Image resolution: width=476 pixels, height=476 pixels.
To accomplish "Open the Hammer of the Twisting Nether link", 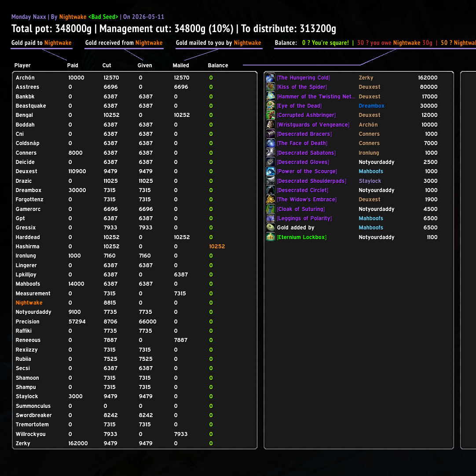I will 316,97.
